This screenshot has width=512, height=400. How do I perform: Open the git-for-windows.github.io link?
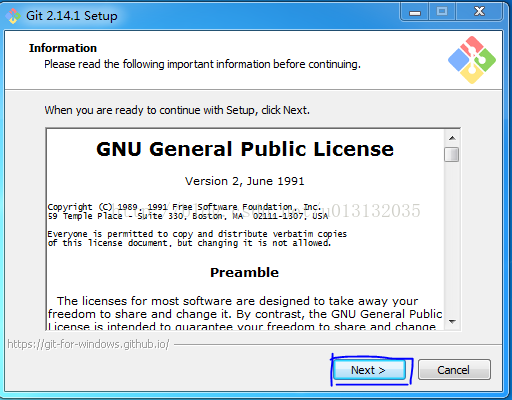pos(88,344)
